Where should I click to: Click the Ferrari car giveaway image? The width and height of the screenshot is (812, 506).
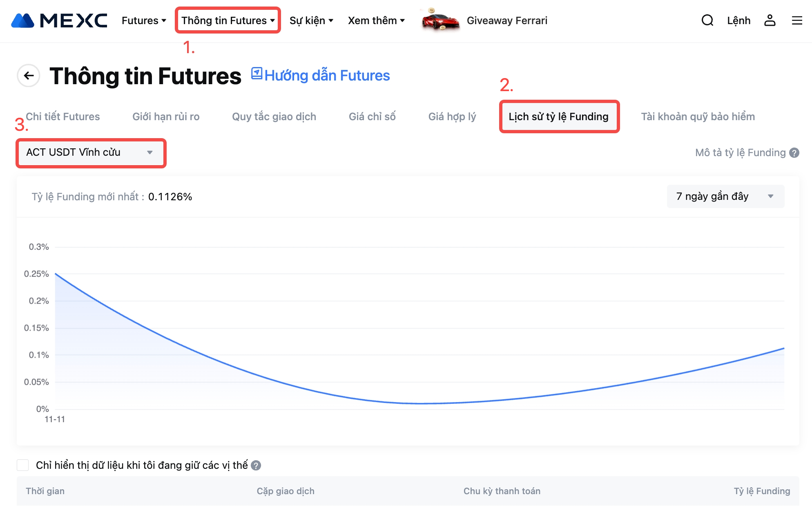(x=440, y=20)
